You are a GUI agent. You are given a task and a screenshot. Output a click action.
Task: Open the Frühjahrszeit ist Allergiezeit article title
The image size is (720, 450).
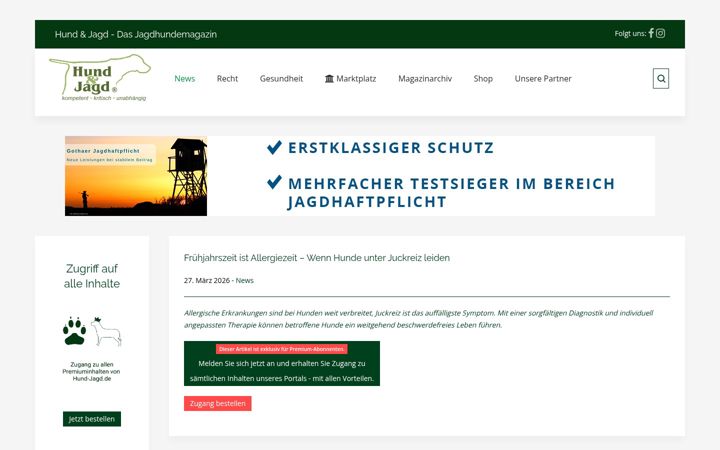317,258
